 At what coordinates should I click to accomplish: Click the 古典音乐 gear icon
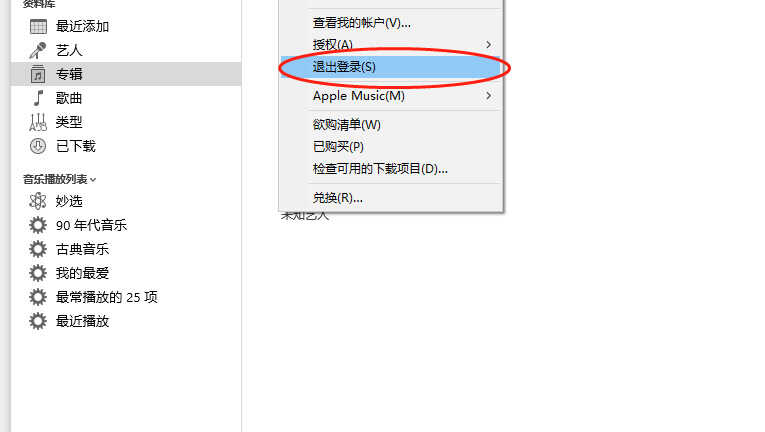pos(38,249)
